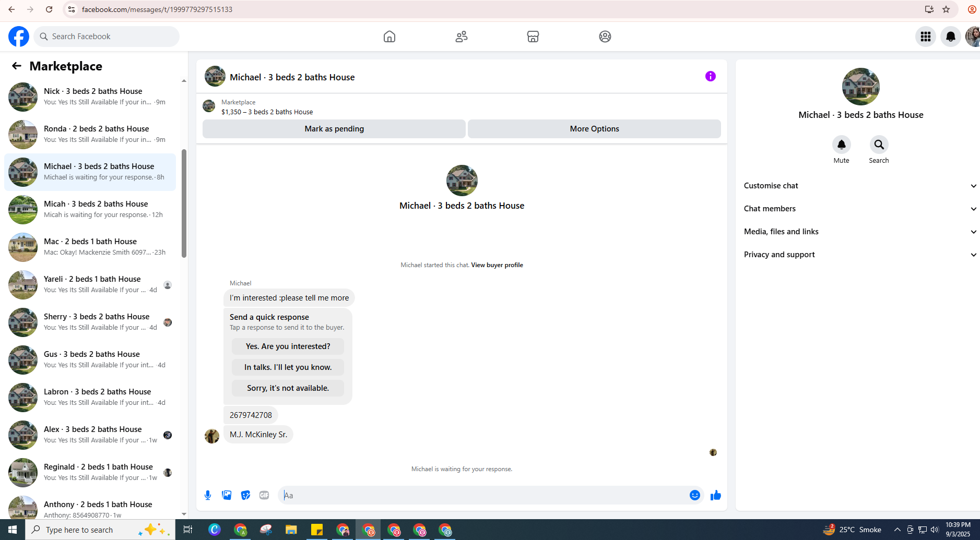Click Mark as pending button
Viewport: 980px width, 540px height.
pos(334,129)
